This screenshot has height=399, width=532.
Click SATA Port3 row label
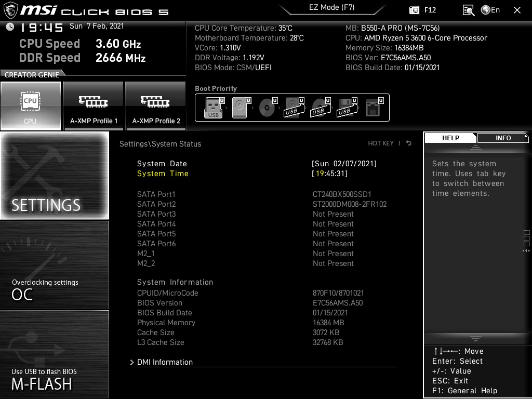pos(156,214)
